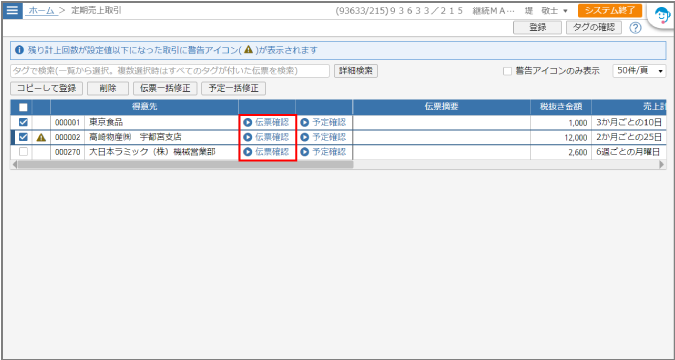The width and height of the screenshot is (675, 360).
Task: Click the 詳細検索 button
Action: click(x=356, y=71)
